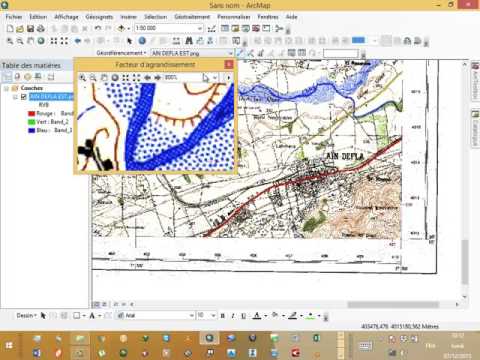Select the Zoom In tool in main toolbar
This screenshot has width=480, height=360.
[x=10, y=41]
